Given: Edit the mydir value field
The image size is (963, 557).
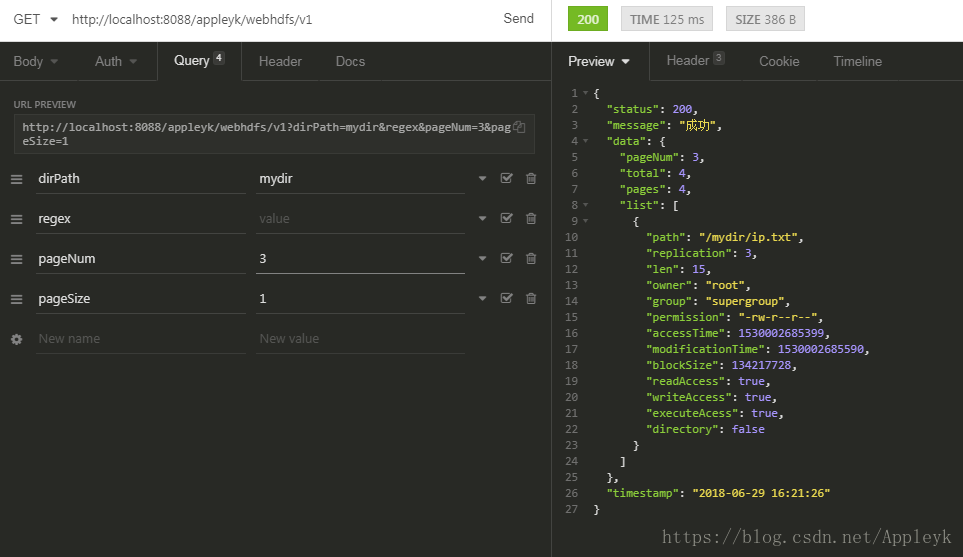Looking at the screenshot, I should point(360,179).
